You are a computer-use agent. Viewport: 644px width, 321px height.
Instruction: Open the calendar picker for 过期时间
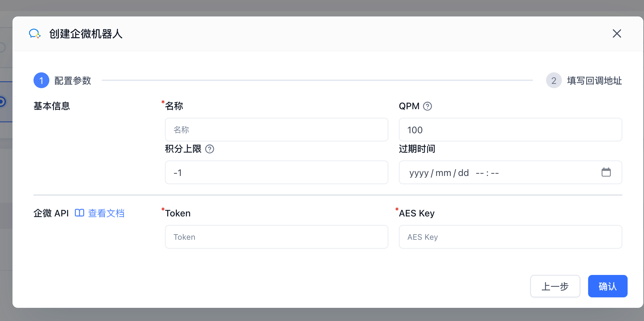(606, 172)
